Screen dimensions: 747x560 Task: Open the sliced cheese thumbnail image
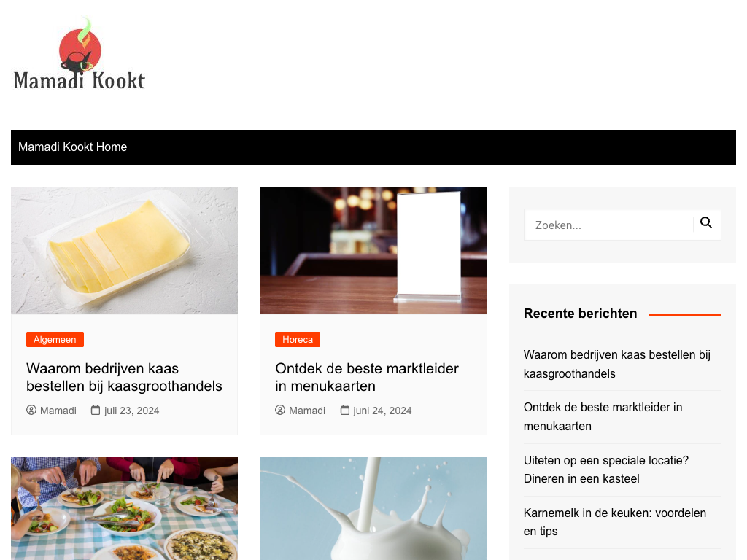(x=124, y=251)
